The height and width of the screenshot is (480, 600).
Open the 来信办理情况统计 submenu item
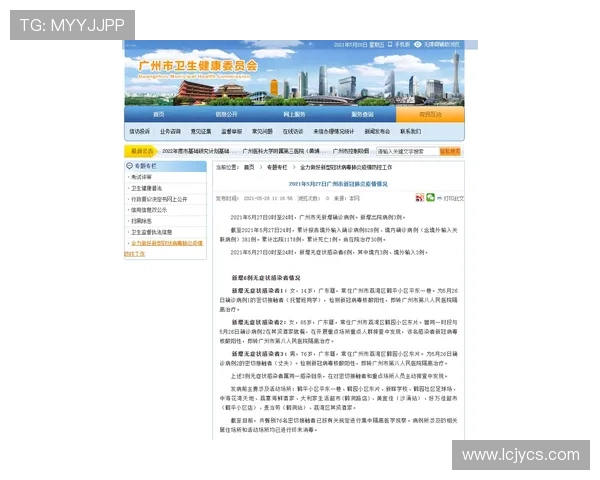pos(334,131)
